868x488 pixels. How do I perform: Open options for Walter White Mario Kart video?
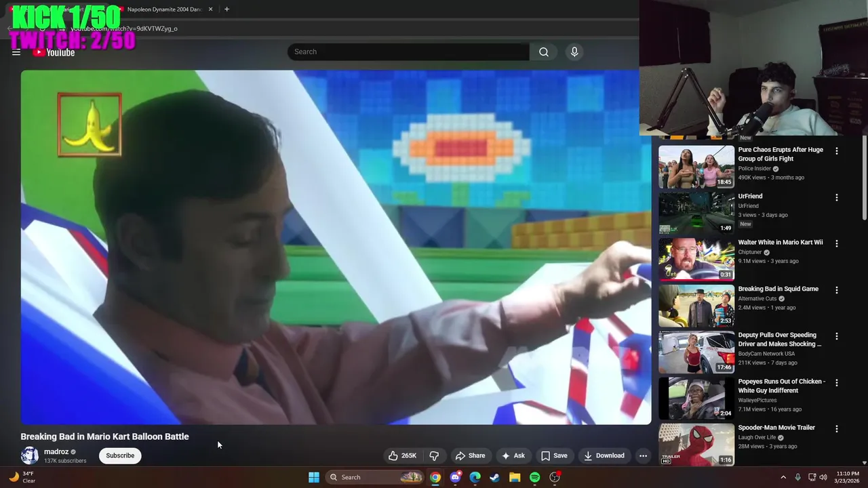tap(836, 243)
